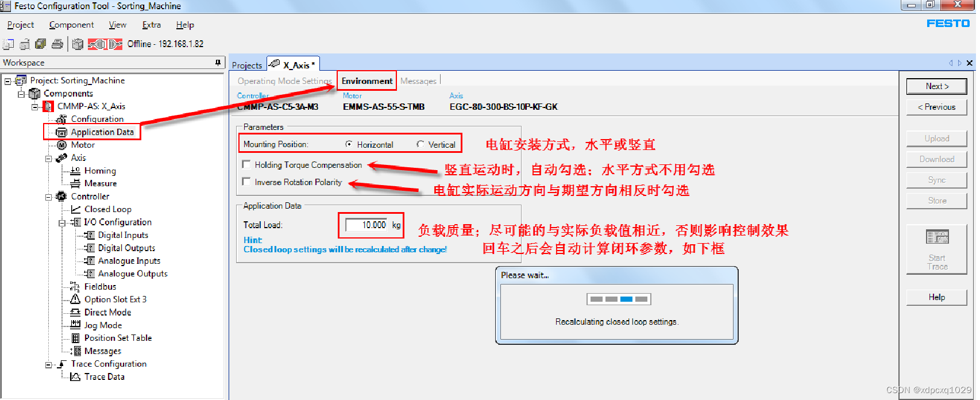Screen dimensions: 980x400
Task: Click the CMMP-AS X_Axis controller icon
Action: click(49, 106)
